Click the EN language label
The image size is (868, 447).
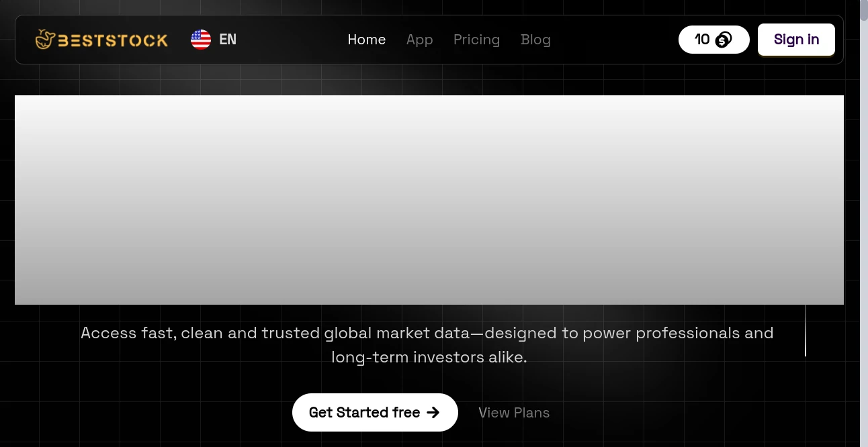click(228, 40)
